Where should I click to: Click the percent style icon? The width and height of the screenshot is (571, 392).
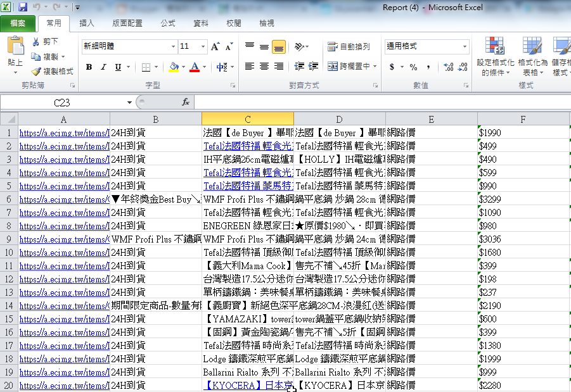tap(413, 67)
